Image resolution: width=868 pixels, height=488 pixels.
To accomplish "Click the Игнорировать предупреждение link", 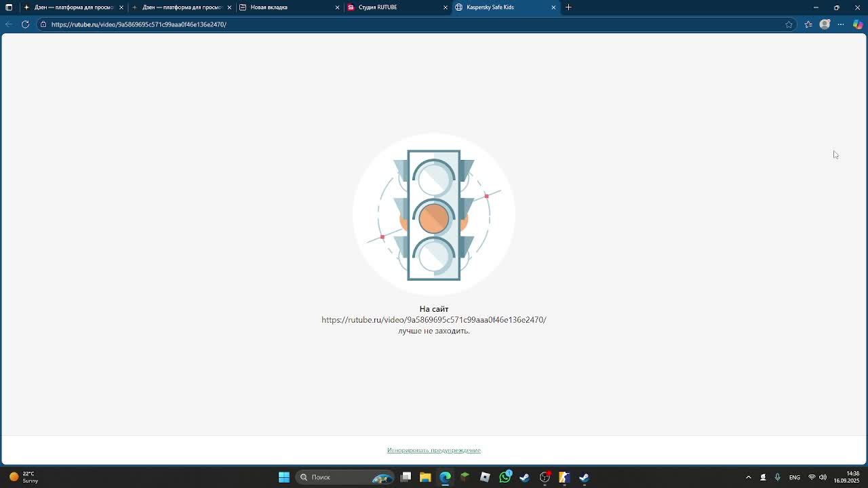I will 434,450.
